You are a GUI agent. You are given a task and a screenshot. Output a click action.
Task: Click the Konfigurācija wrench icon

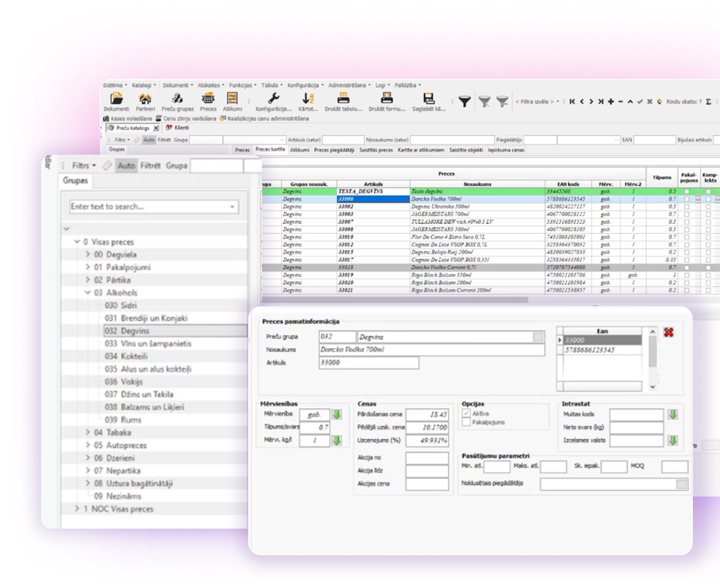coord(273,99)
